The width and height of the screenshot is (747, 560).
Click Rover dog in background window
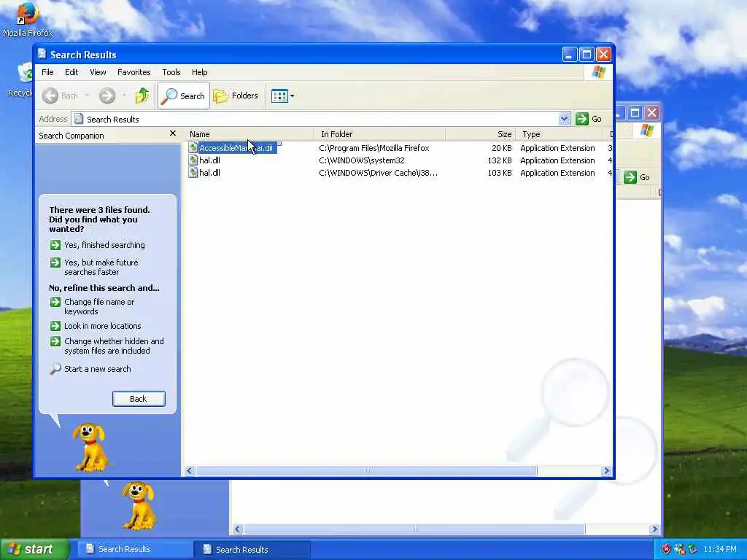[139, 506]
